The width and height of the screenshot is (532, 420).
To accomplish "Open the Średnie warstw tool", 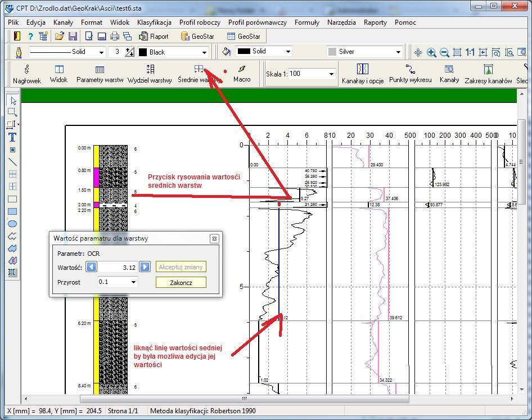I will (200, 74).
